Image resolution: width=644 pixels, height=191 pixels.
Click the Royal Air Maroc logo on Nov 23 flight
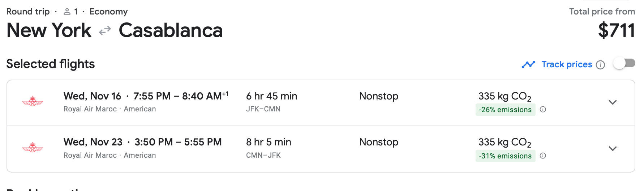[x=33, y=148]
